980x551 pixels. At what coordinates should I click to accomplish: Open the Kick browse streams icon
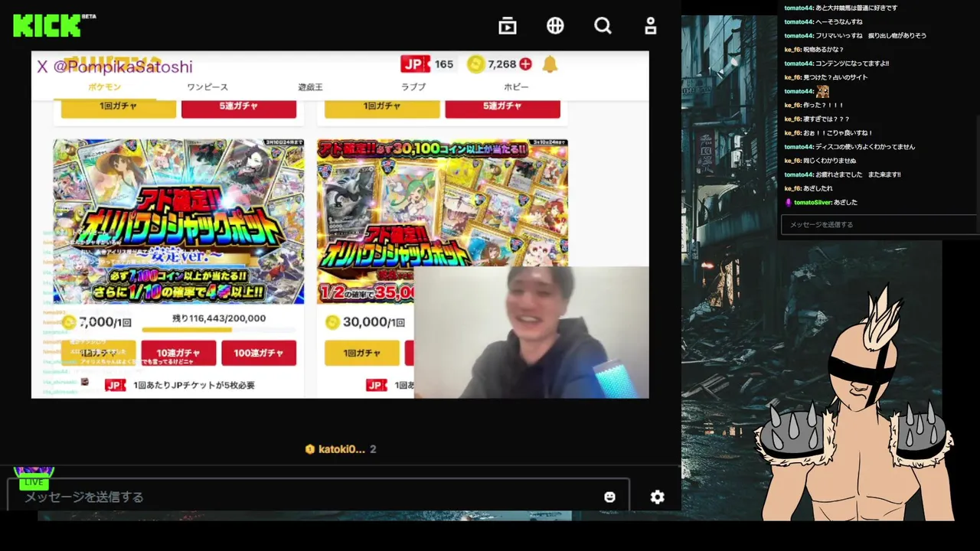coord(507,26)
